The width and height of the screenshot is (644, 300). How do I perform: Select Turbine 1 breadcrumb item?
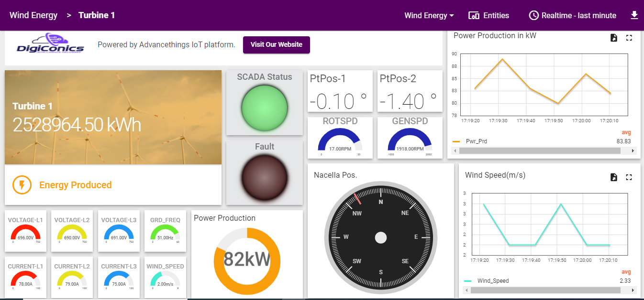click(97, 15)
